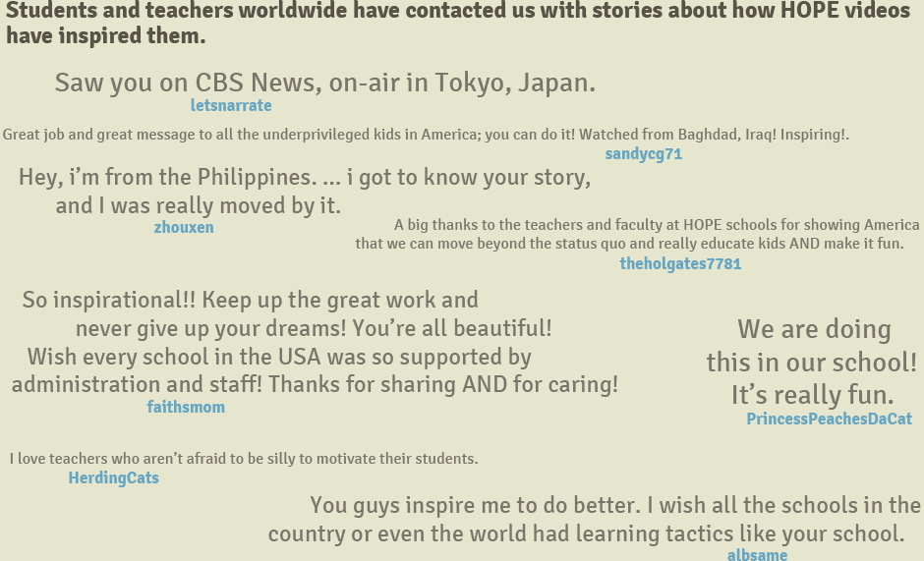This screenshot has height=561, width=924.
Task: Click the faithsmom username link
Action: click(186, 408)
